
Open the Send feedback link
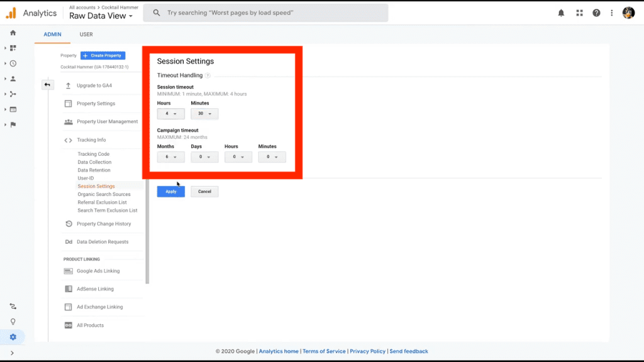408,351
